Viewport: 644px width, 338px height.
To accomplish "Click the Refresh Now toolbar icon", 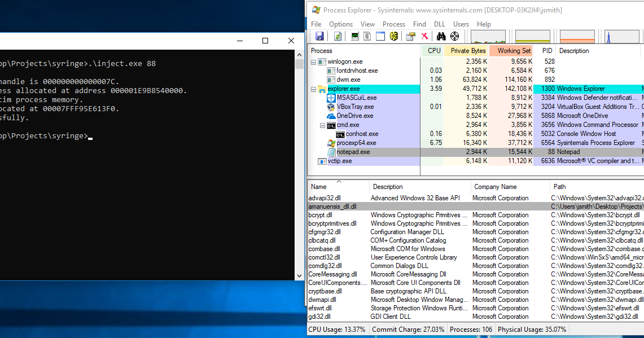I will (x=338, y=36).
